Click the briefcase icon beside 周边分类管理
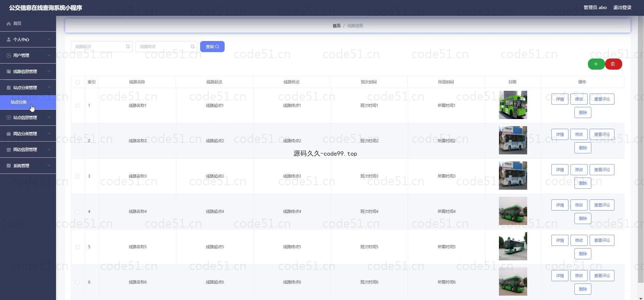Viewport: 644px width, 300px height. click(9, 134)
